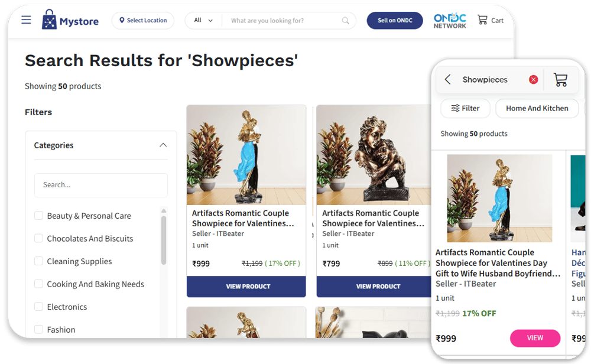This screenshot has width=591, height=364.
Task: Go back using mobile back arrow
Action: pyautogui.click(x=448, y=80)
